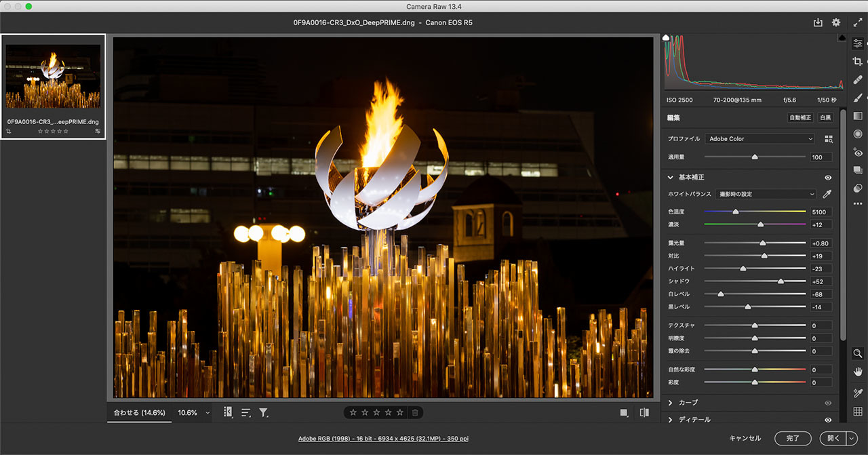Click the テクスチャ value field

click(x=821, y=325)
